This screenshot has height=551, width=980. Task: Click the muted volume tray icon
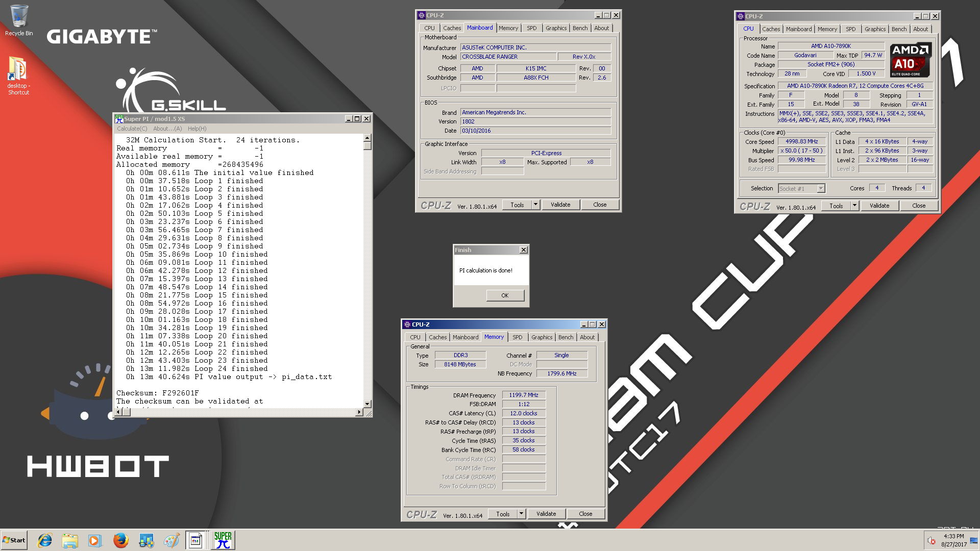(x=932, y=540)
